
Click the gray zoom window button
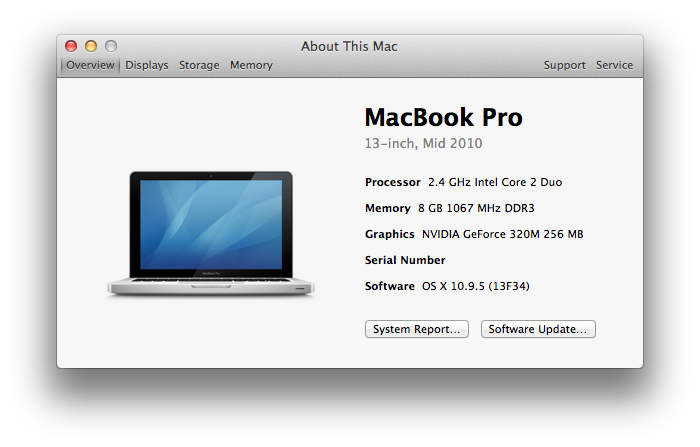[111, 46]
